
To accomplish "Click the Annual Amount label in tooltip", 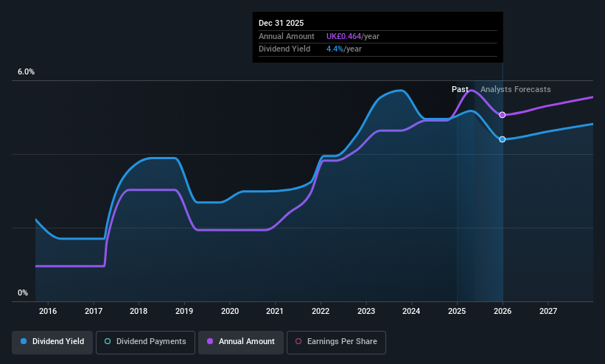I will click(x=287, y=36).
